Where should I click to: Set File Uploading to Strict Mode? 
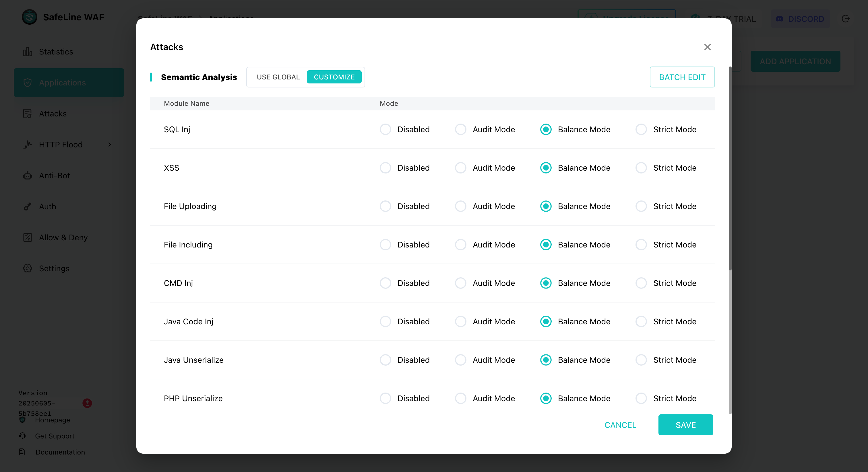pyautogui.click(x=641, y=206)
